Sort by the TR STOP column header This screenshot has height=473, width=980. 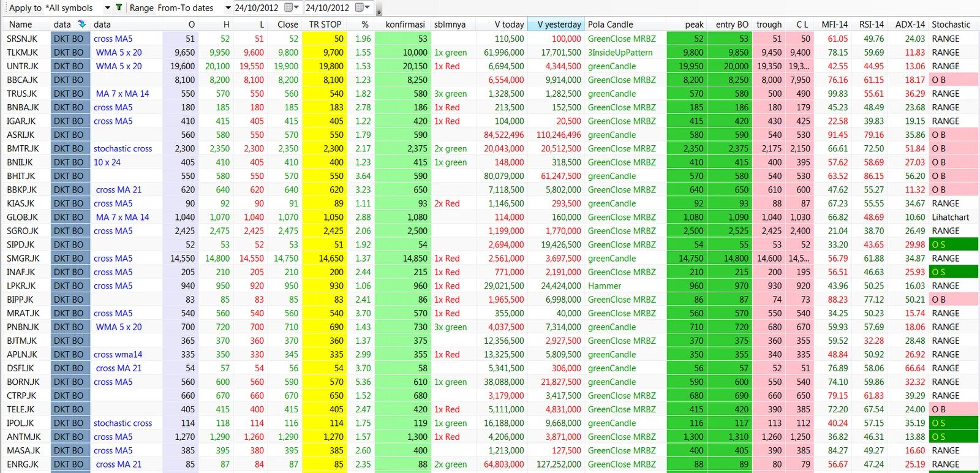coord(325,25)
